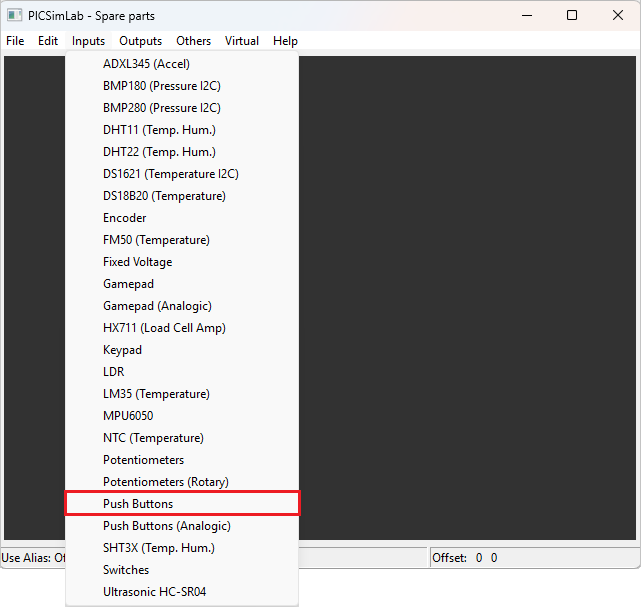Open the File menu
The image size is (641, 607).
pyautogui.click(x=15, y=41)
